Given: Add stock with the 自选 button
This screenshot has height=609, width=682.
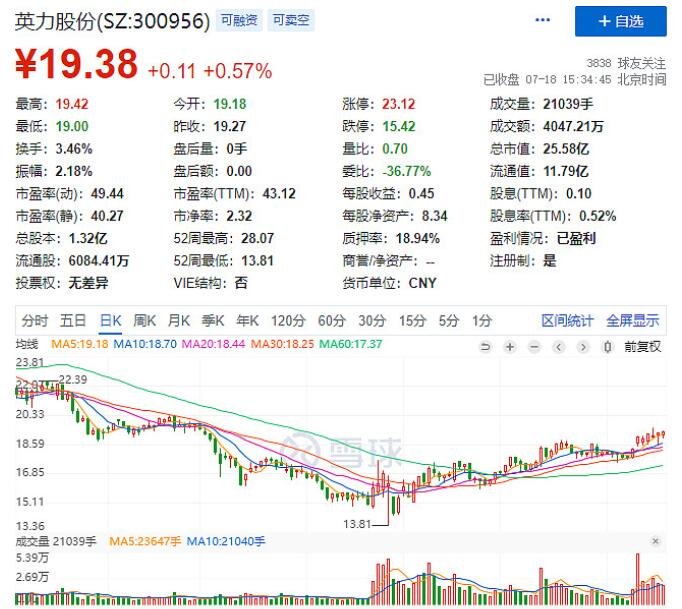Looking at the screenshot, I should [621, 21].
